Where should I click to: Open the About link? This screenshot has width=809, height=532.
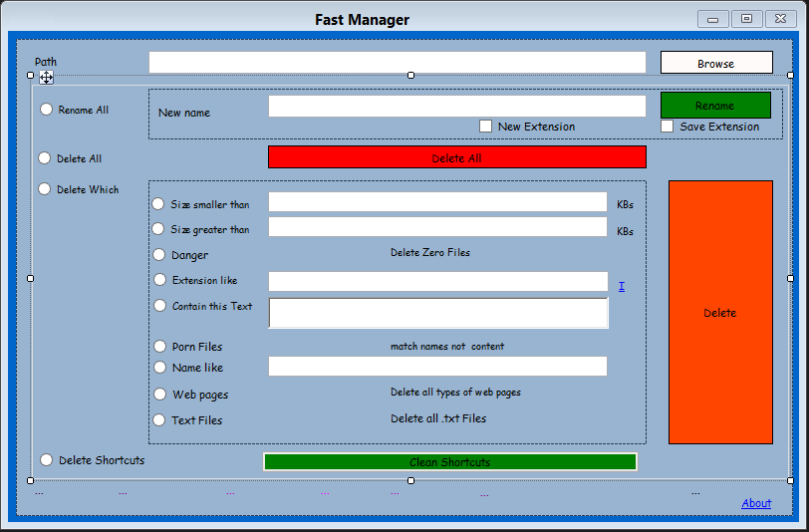coord(756,503)
